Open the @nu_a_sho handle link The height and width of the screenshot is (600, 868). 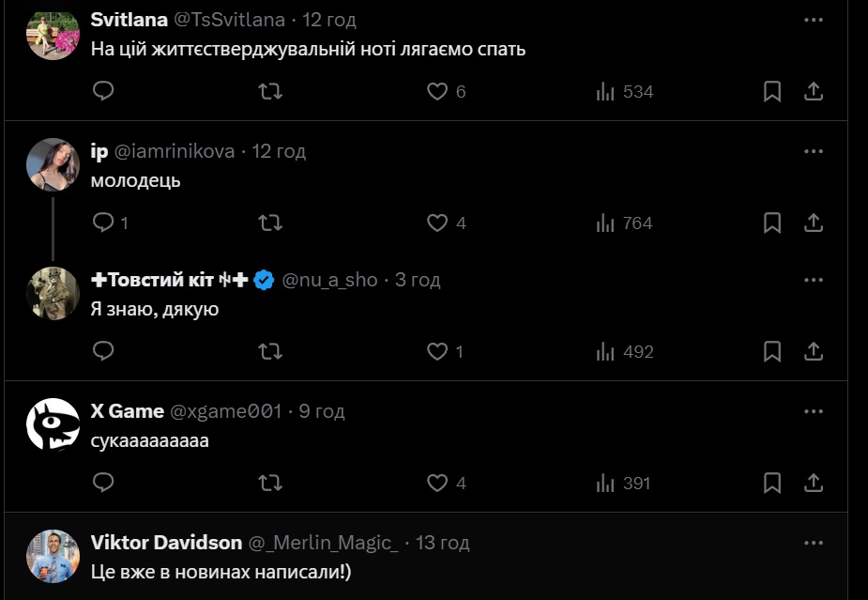329,280
